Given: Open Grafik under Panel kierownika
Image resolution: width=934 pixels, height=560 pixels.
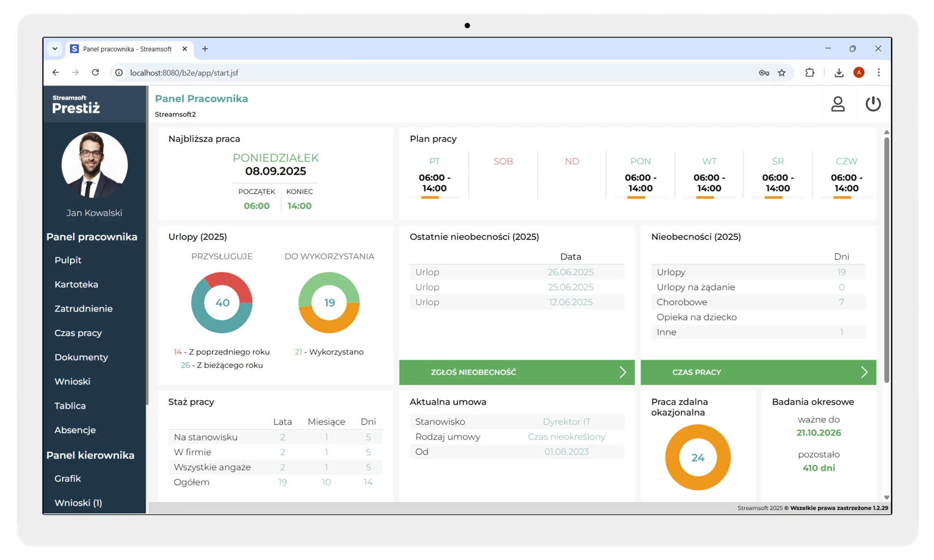Looking at the screenshot, I should click(x=67, y=479).
